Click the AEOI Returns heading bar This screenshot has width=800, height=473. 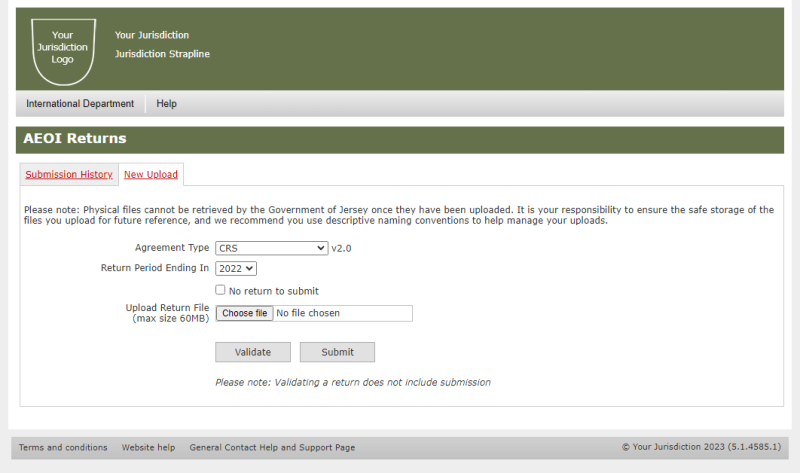click(400, 140)
